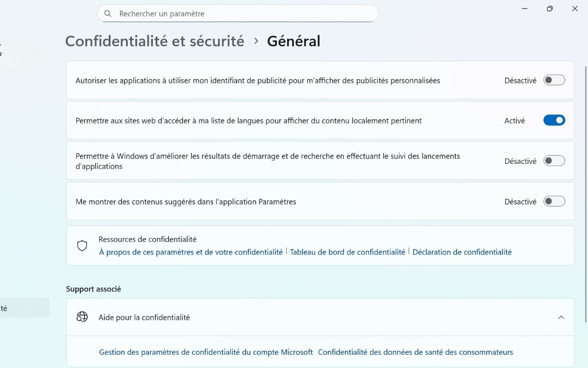
Task: Enable the advertising ID toggle
Action: click(554, 80)
